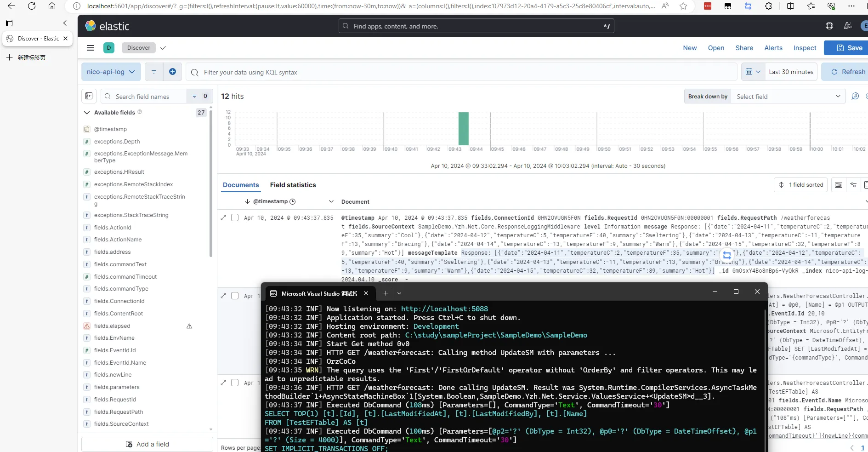This screenshot has height=452, width=868.
Task: Open the Inspect link
Action: pyautogui.click(x=805, y=48)
